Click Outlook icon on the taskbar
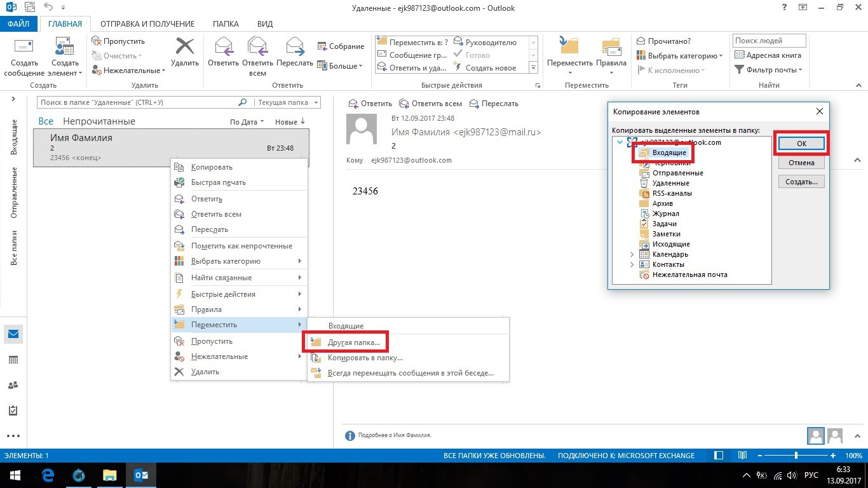This screenshot has height=488, width=868. click(x=141, y=475)
